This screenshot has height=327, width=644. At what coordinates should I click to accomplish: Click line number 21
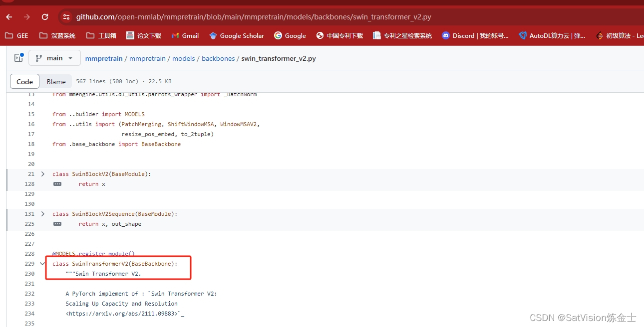point(31,174)
